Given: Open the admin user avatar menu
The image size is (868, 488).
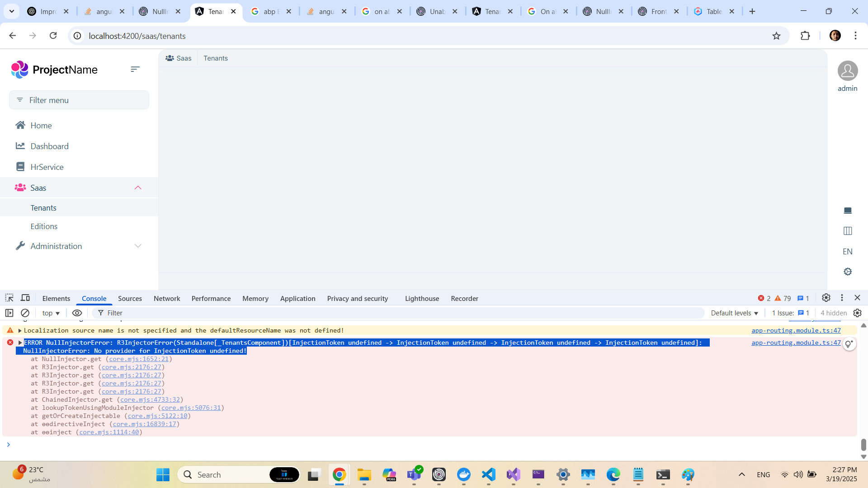Looking at the screenshot, I should click(x=847, y=71).
